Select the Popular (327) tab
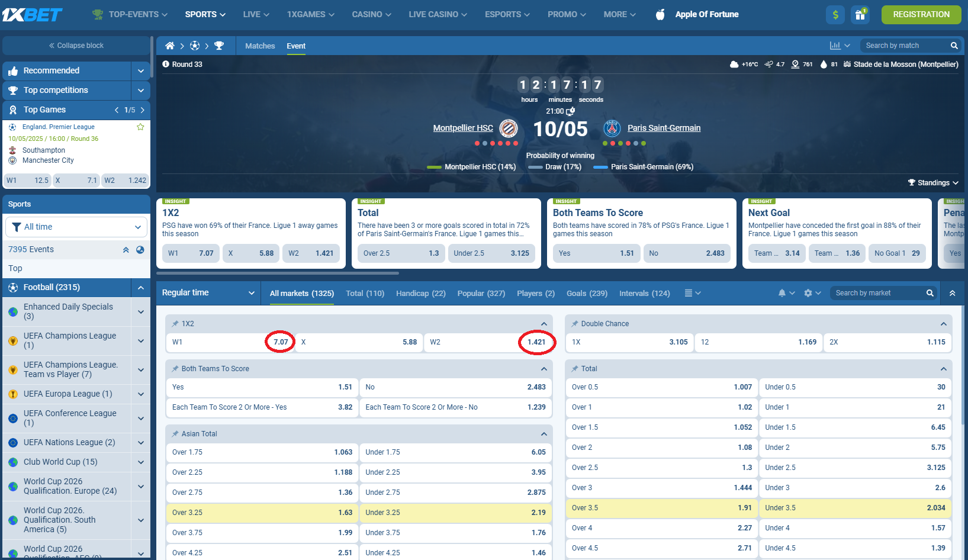The width and height of the screenshot is (968, 560). click(x=481, y=294)
